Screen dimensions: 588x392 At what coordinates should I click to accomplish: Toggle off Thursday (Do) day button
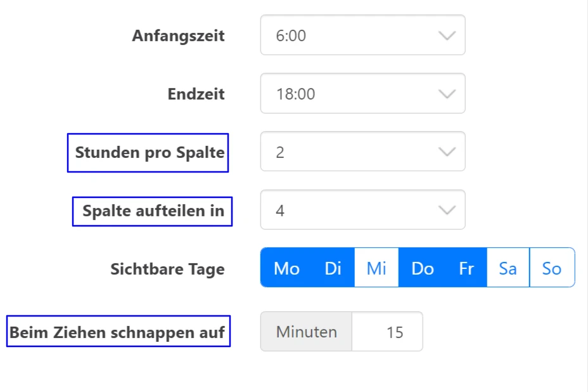[x=423, y=268]
